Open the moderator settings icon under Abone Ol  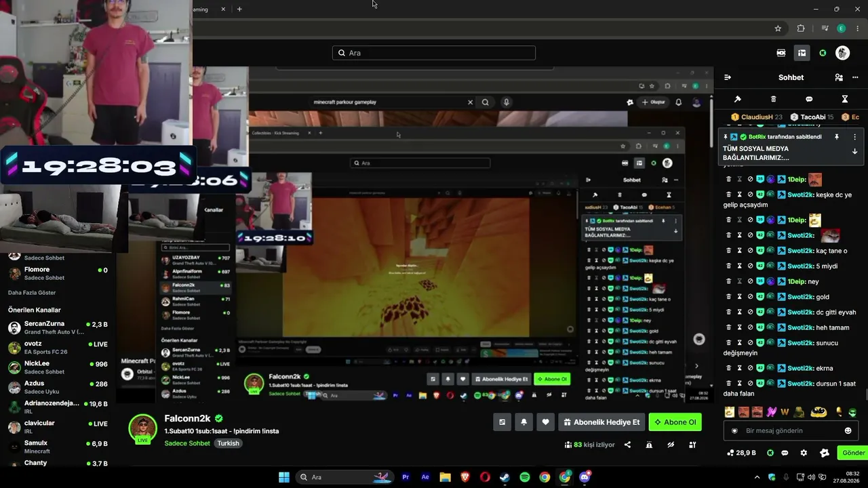pos(692,445)
